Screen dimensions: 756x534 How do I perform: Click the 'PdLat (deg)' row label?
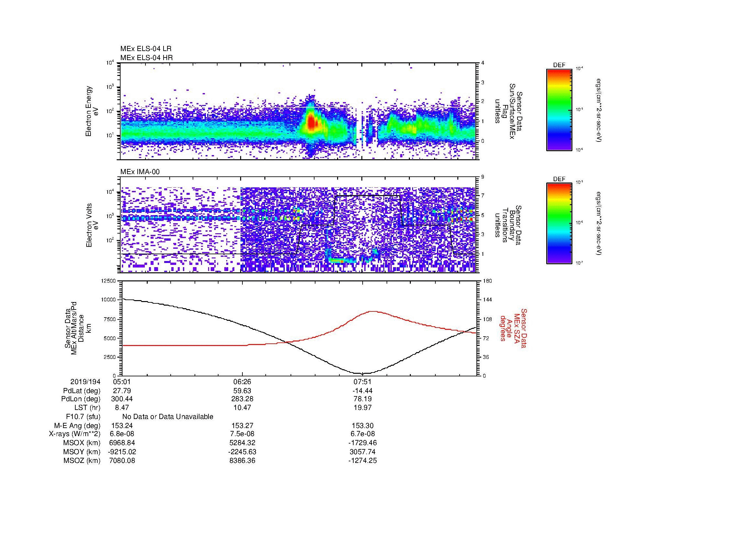82,391
